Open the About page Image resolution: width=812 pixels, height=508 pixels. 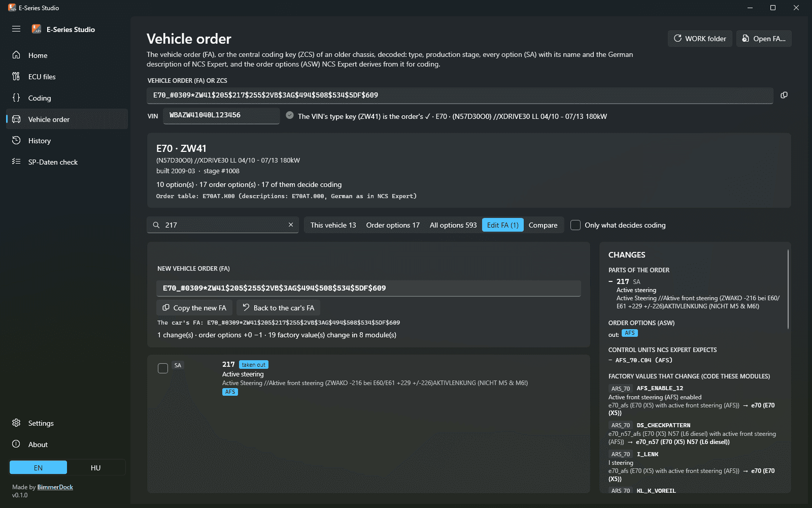(67, 444)
